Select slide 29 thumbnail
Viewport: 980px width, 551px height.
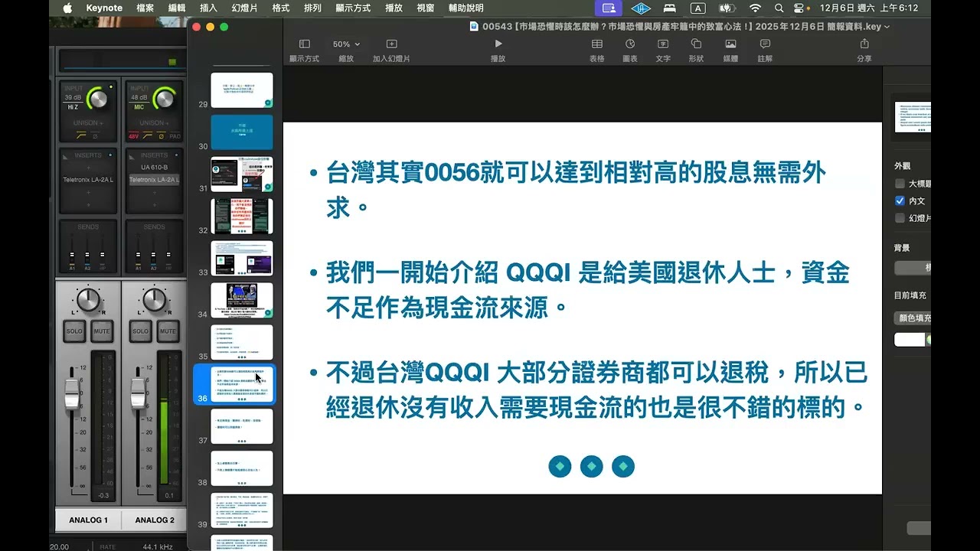[x=242, y=90]
